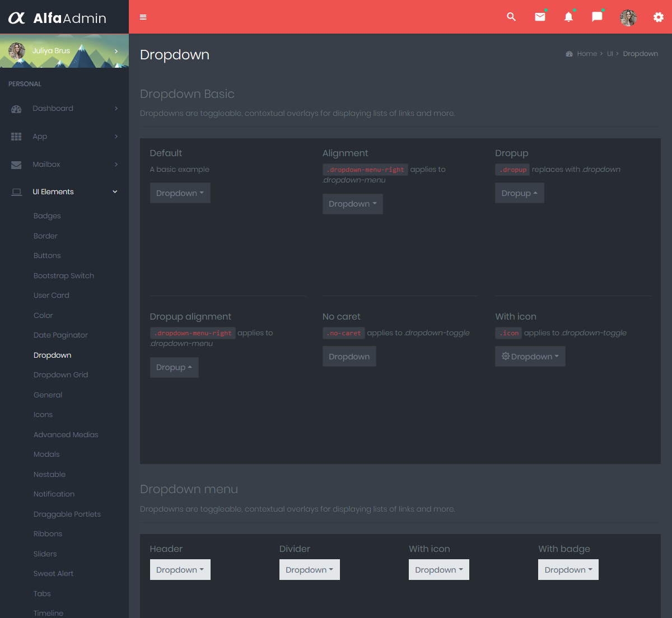
Task: Collapse the UI Elements menu
Action: pos(53,192)
